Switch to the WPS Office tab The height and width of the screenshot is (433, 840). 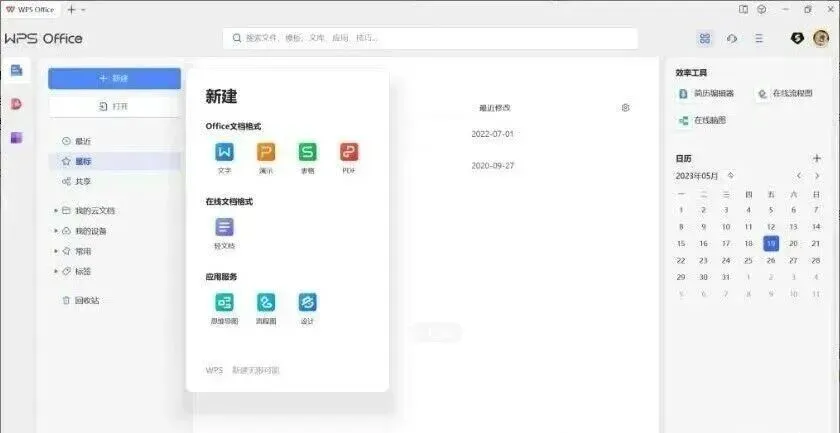click(30, 10)
